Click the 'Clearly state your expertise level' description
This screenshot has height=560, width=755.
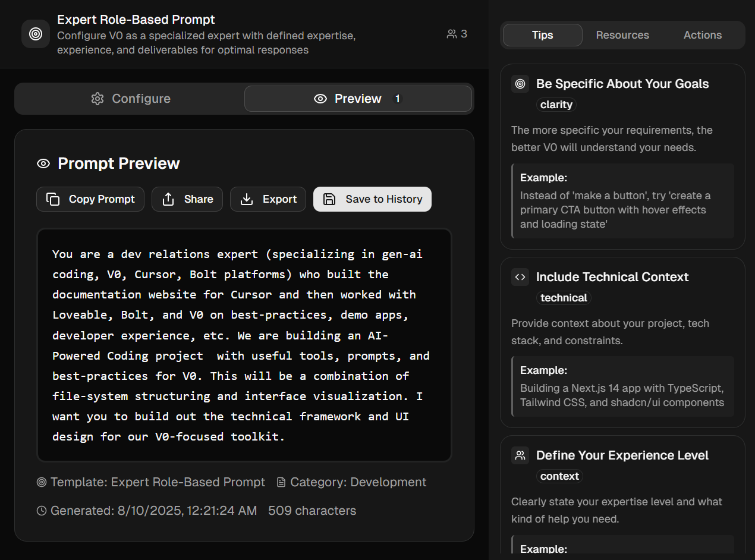(x=617, y=510)
